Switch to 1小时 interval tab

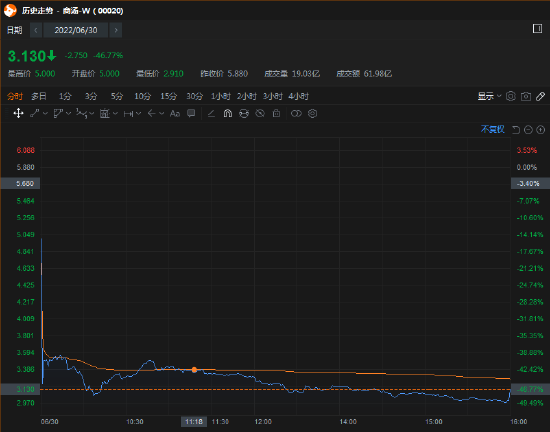[221, 96]
